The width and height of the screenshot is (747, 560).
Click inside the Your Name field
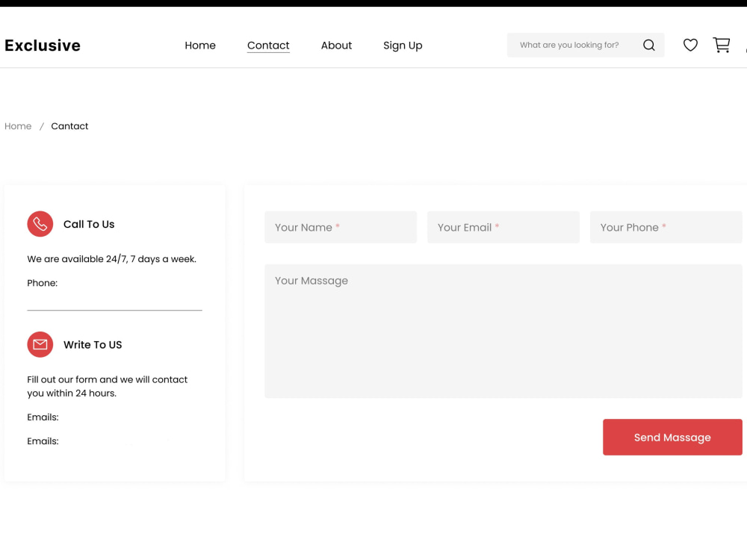[x=340, y=227]
